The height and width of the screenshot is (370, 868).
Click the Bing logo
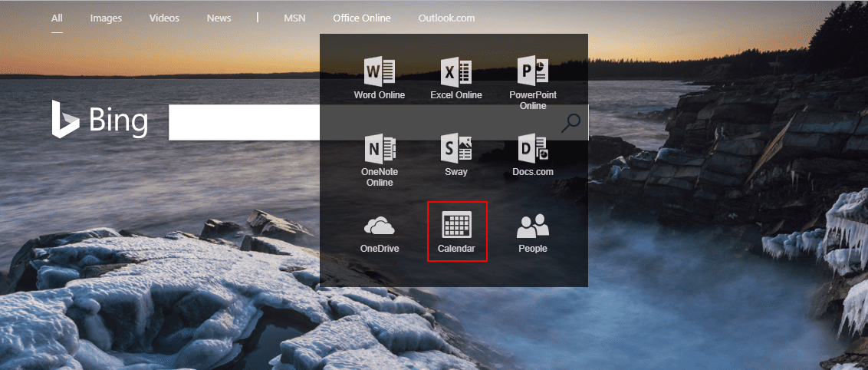[x=100, y=119]
